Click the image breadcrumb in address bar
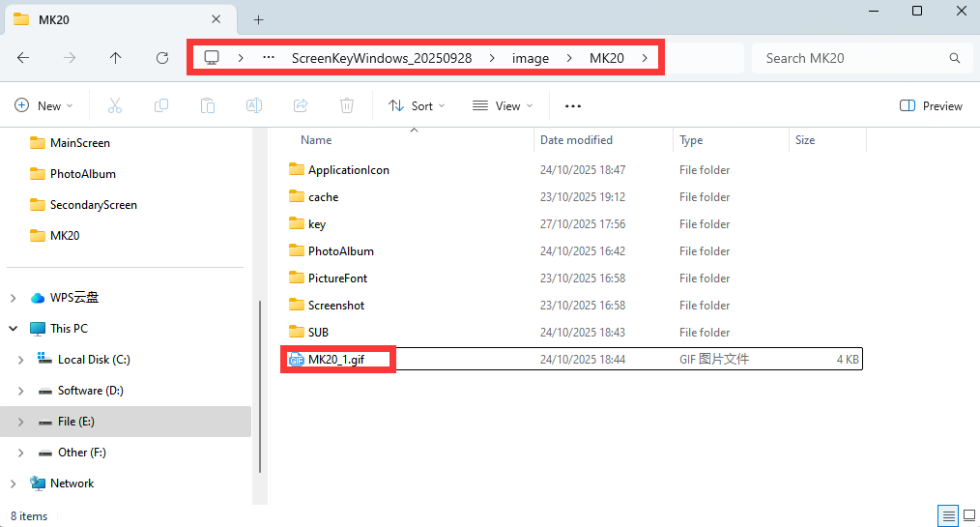The image size is (980, 527). pyautogui.click(x=530, y=58)
